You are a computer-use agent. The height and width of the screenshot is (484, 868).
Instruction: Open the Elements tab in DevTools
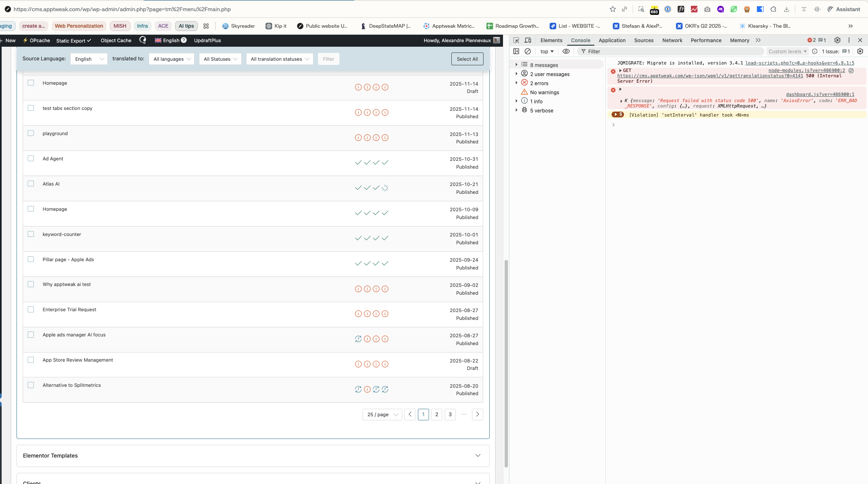(x=551, y=40)
